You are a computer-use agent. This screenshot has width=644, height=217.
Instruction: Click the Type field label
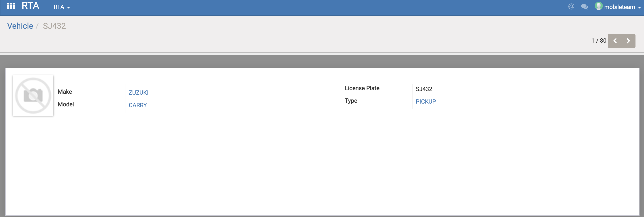click(x=351, y=101)
